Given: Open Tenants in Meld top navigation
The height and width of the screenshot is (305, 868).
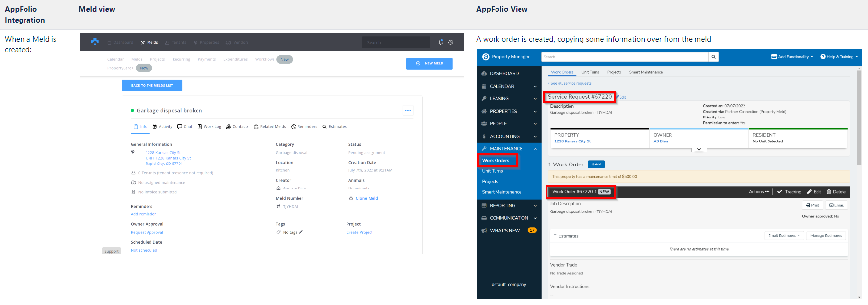Looking at the screenshot, I should [175, 42].
